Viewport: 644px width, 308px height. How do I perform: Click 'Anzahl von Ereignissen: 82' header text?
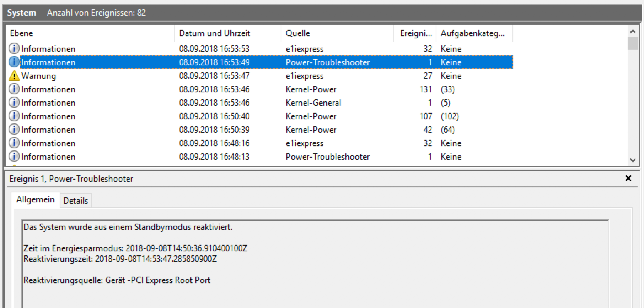[96, 13]
